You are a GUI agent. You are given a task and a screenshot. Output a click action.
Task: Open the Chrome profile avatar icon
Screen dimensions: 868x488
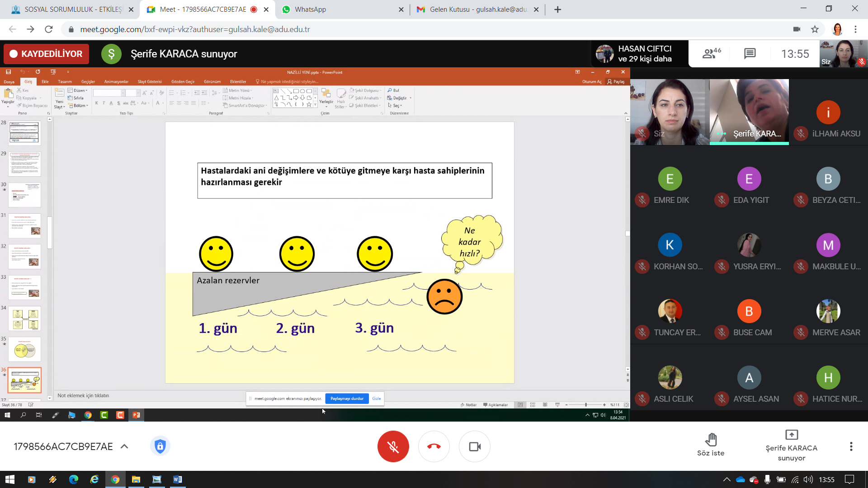click(x=837, y=29)
